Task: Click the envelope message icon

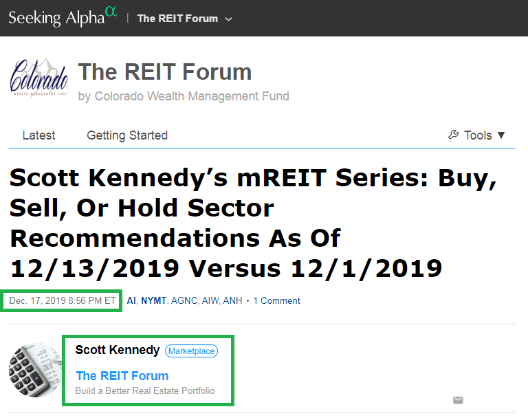Action: click(458, 400)
